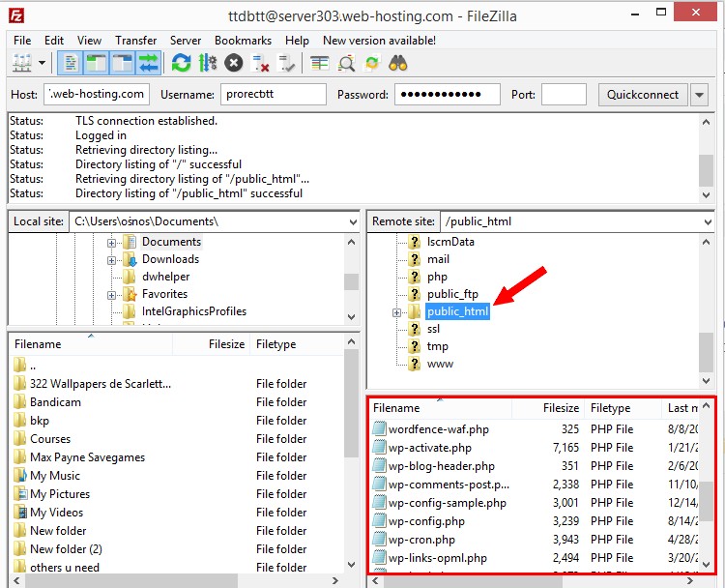This screenshot has height=588, width=725.
Task: Disconnect from the visible server
Action: (260, 63)
